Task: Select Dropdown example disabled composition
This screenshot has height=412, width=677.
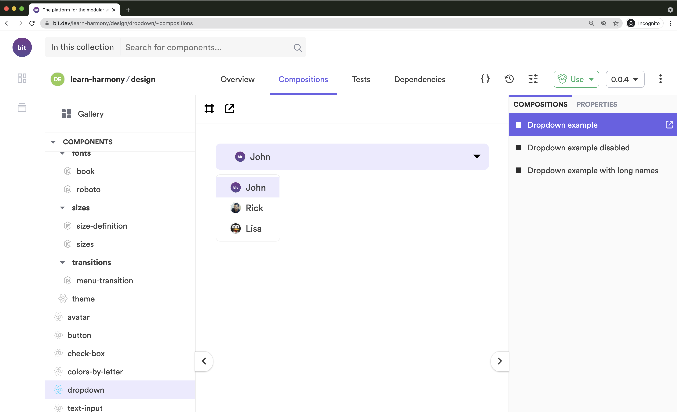Action: pyautogui.click(x=577, y=148)
